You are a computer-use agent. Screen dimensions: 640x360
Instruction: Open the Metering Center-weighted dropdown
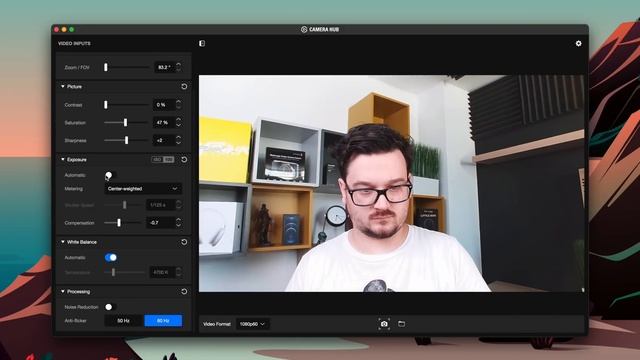click(143, 189)
